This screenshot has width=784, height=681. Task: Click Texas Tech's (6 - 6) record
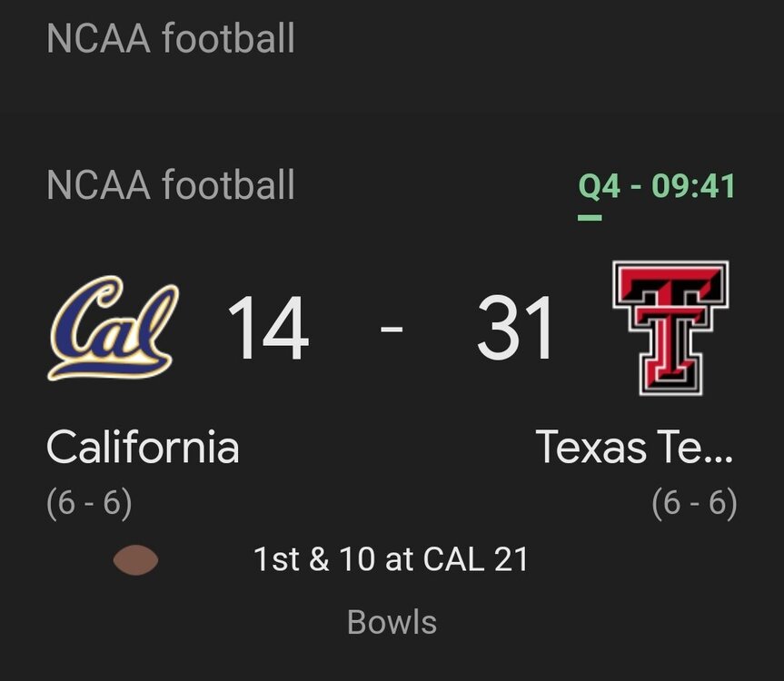click(694, 502)
